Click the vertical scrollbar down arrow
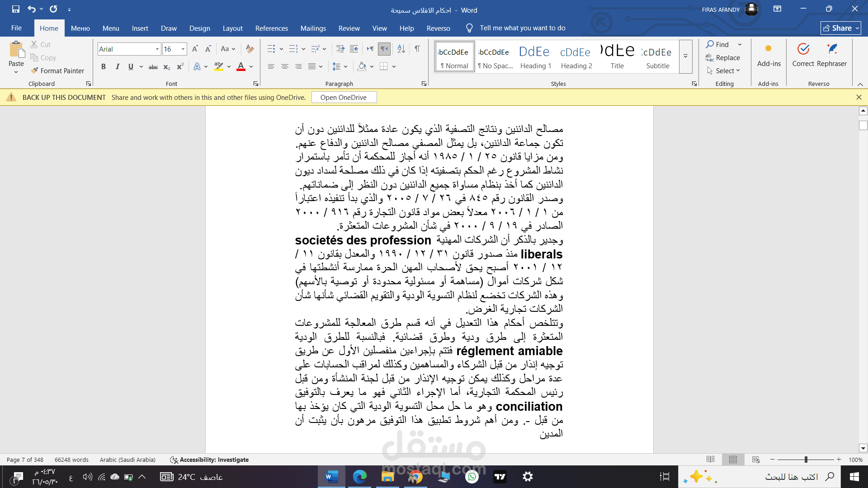This screenshot has width=868, height=488. [863, 448]
